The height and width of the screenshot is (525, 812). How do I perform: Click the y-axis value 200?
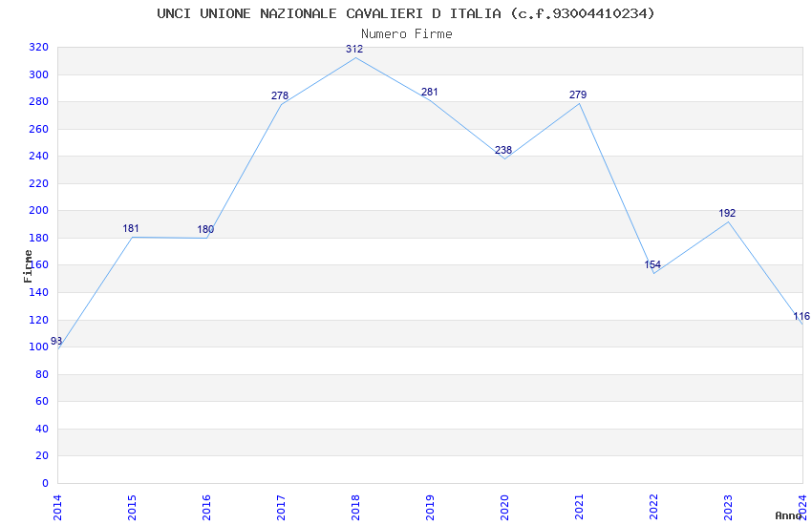click(x=39, y=211)
